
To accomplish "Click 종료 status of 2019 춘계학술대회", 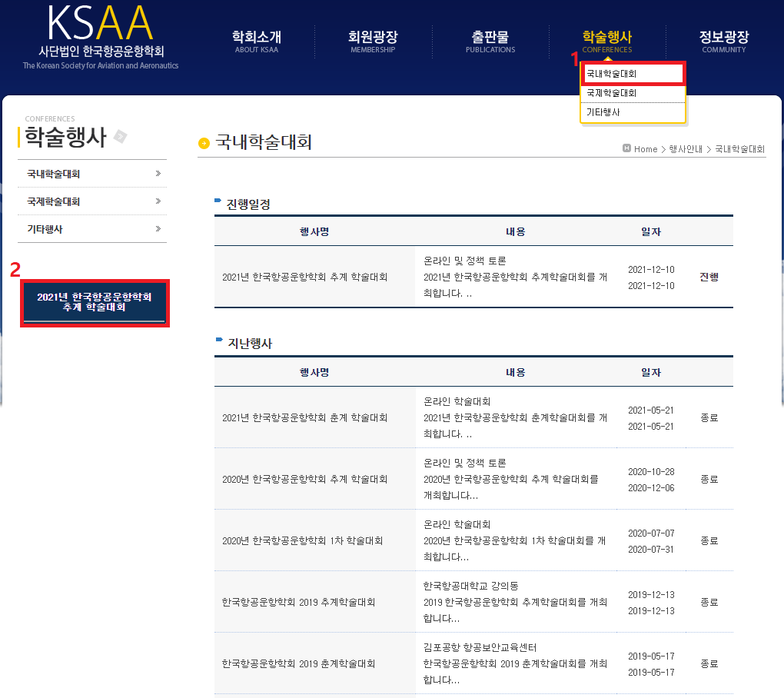I will click(x=709, y=663).
